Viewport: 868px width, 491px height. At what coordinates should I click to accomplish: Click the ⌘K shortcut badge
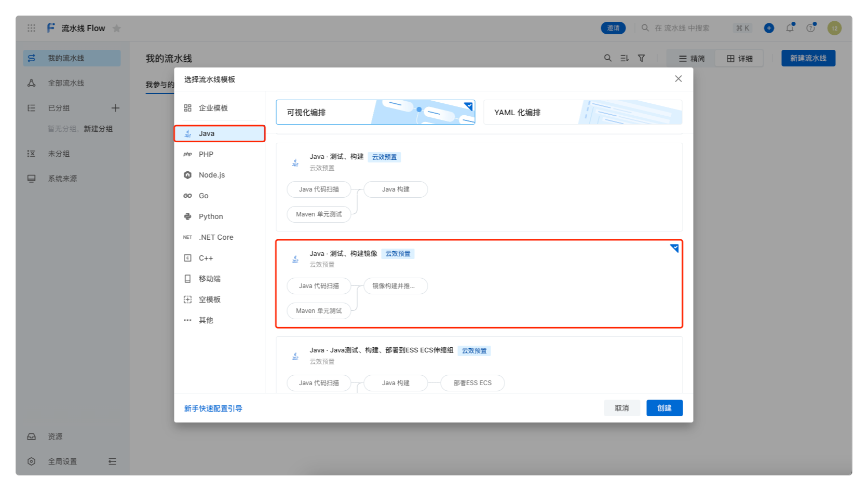(x=742, y=28)
